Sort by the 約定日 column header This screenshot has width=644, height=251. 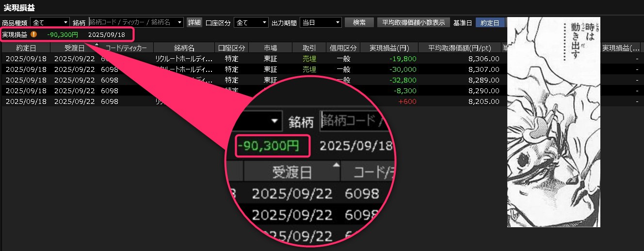pyautogui.click(x=26, y=48)
